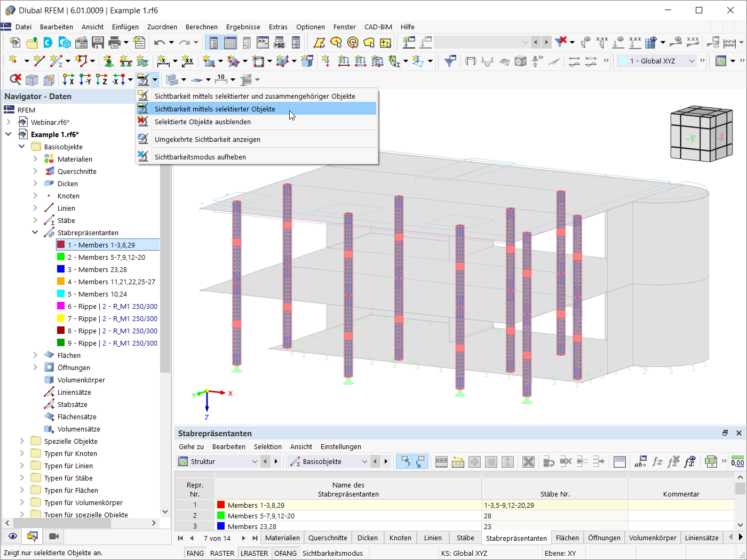
Task: Click the Save file icon in toolbar
Action: 98,42
